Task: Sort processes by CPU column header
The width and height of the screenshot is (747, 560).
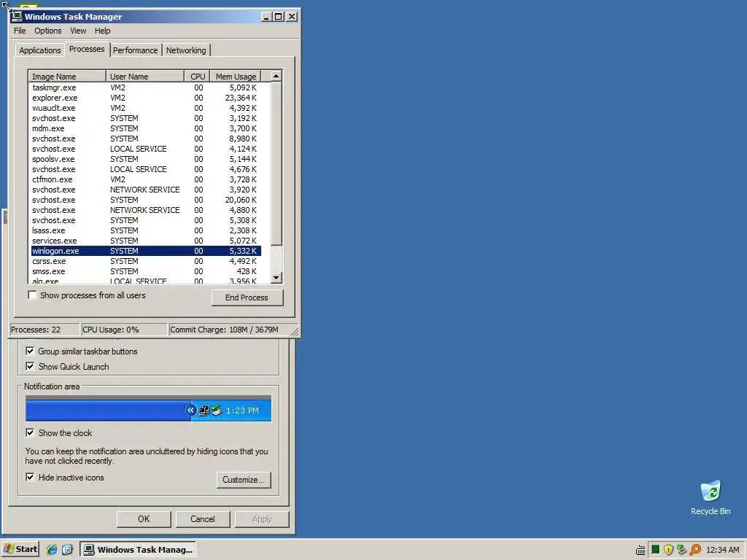Action: (x=198, y=77)
